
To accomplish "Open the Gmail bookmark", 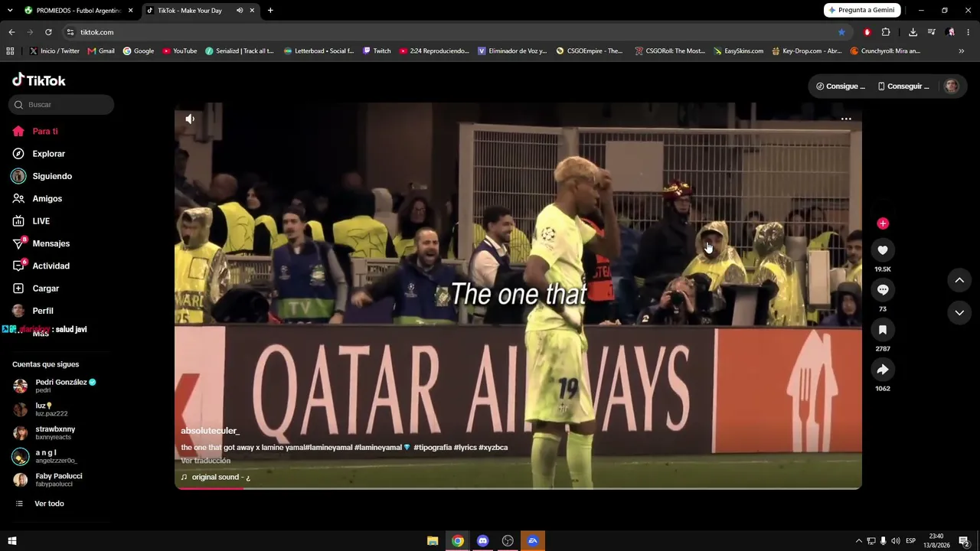I will coord(101,51).
